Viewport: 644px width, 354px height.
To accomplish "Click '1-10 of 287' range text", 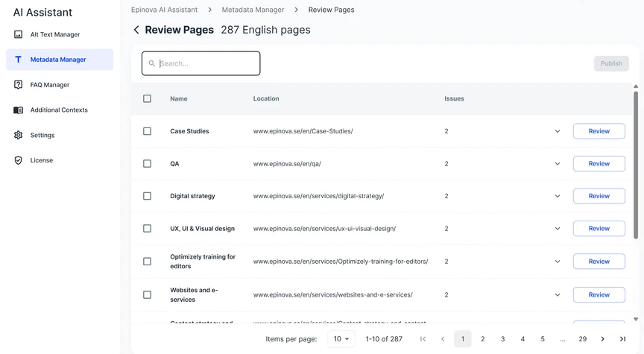I will pyautogui.click(x=384, y=339).
